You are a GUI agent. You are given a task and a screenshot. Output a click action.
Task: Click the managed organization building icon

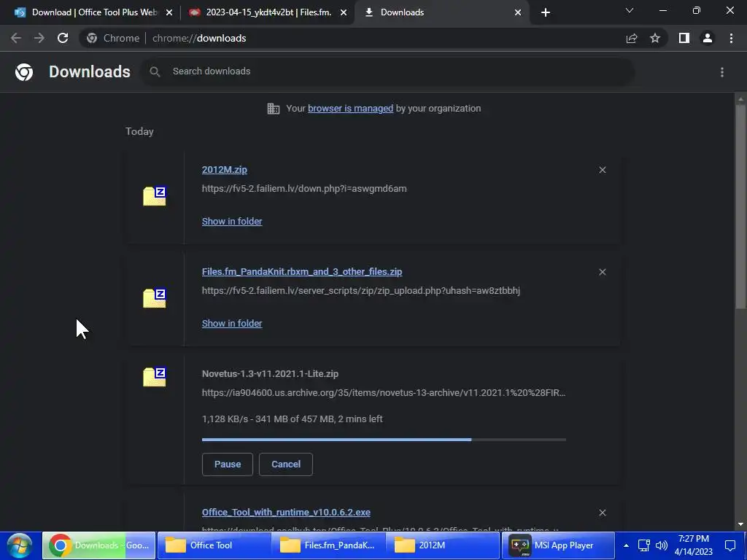coord(274,109)
